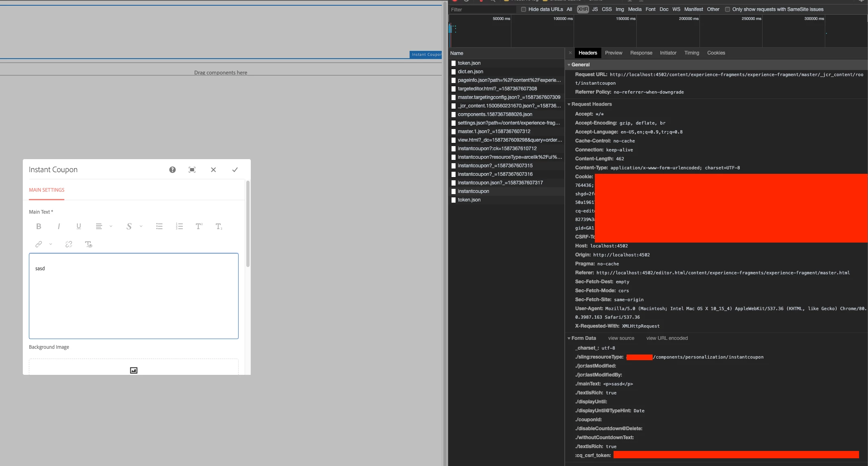Apply superscript formatting
Viewport: 868px width, 466px height.
[199, 226]
